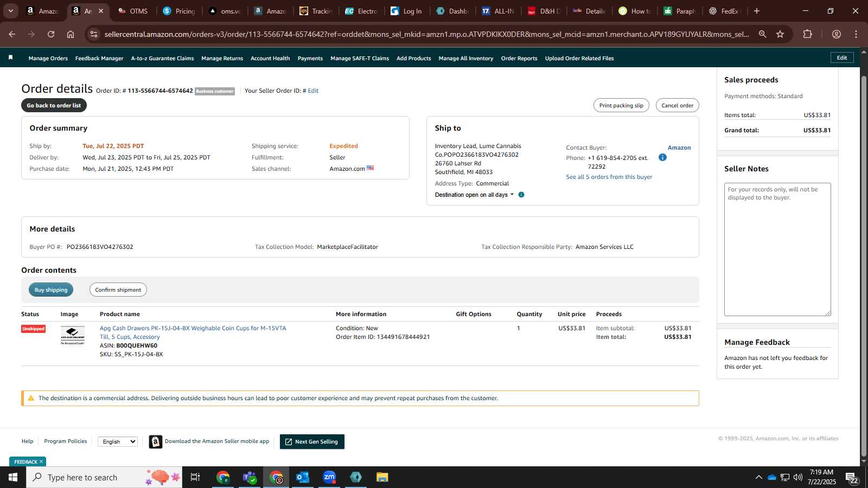Screen dimensions: 868x488
Task: Open the Payments menu item
Action: pos(310,58)
